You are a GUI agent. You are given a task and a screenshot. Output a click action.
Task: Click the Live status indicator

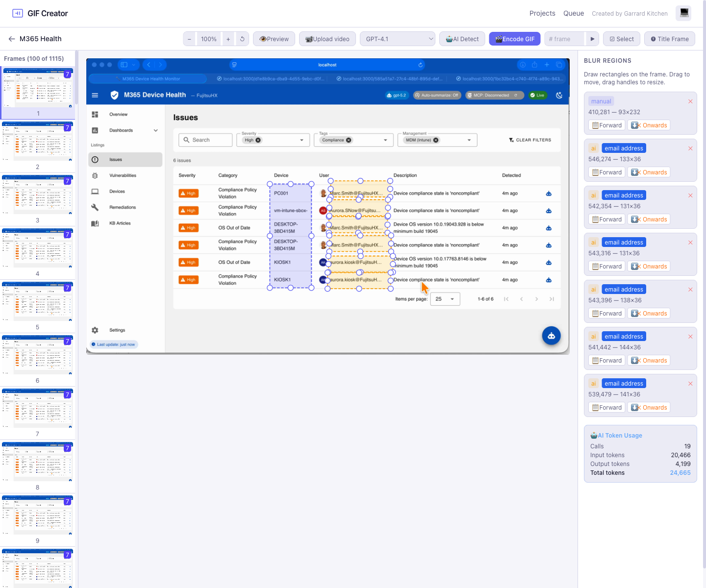tap(537, 95)
